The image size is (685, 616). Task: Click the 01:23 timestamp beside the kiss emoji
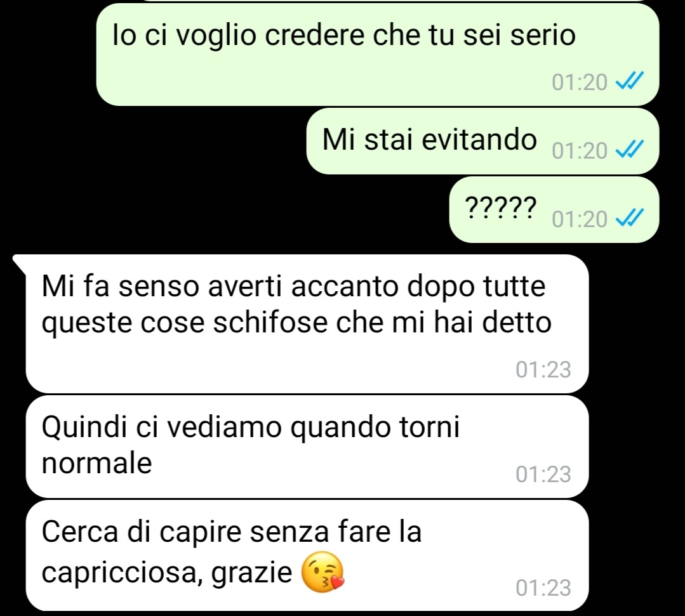coord(543,587)
